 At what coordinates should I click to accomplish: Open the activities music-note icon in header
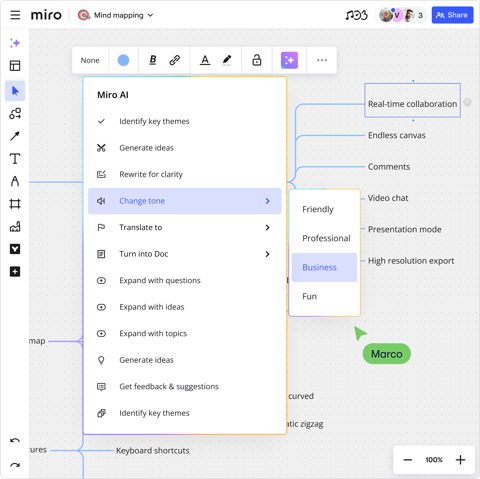(x=356, y=15)
